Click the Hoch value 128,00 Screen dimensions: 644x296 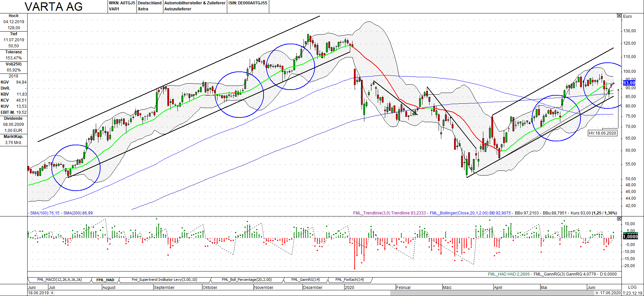[14, 28]
